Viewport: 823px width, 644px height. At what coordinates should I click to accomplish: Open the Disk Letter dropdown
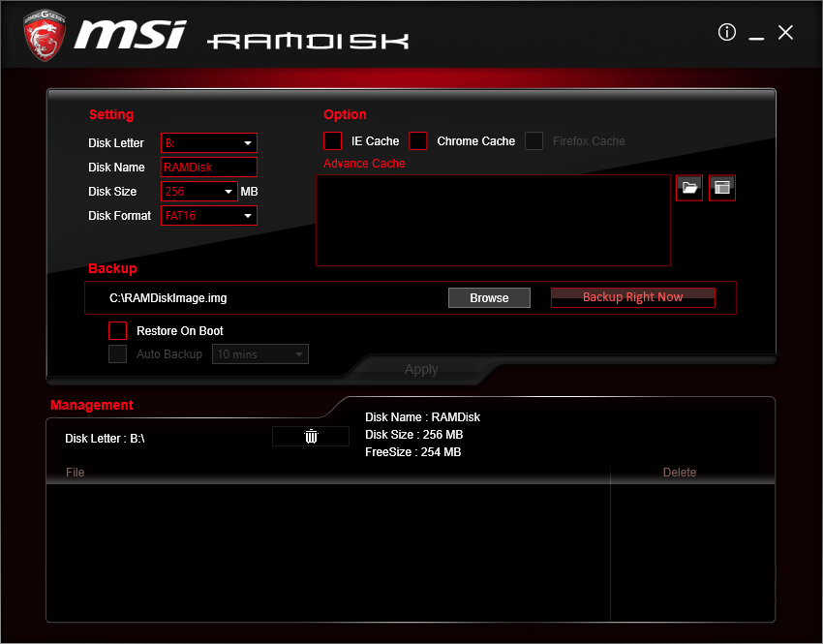(209, 142)
